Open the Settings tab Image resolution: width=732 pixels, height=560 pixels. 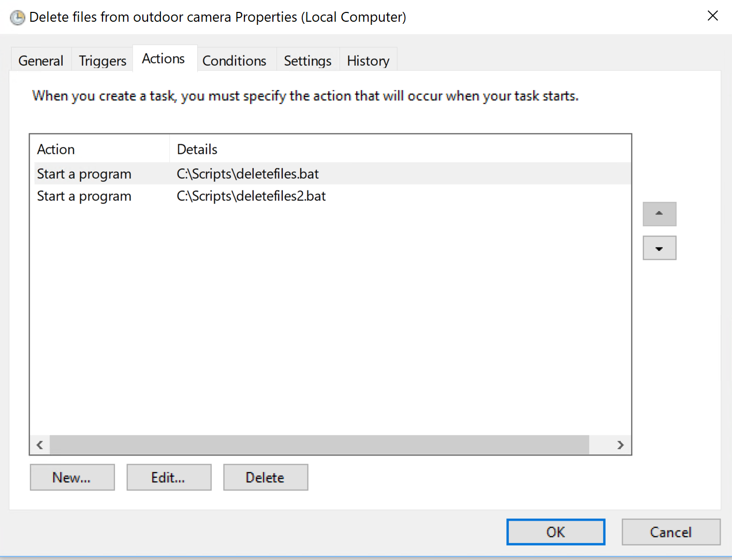[308, 61]
